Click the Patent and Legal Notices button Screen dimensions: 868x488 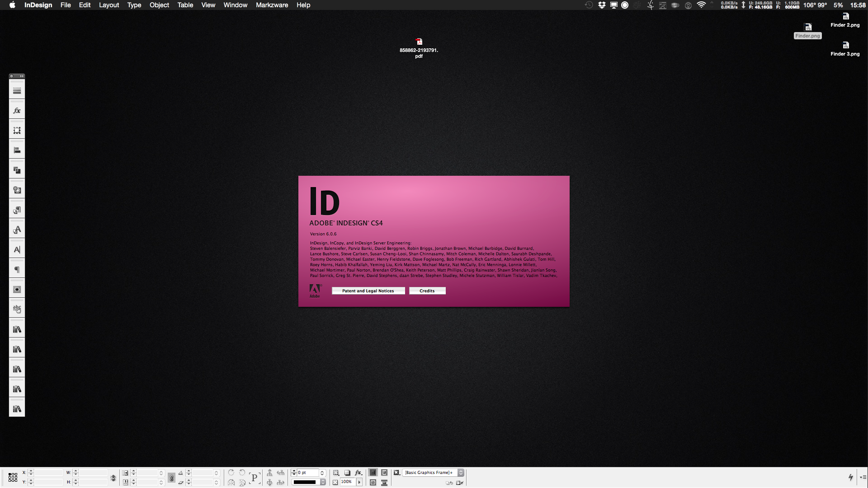[x=368, y=291]
